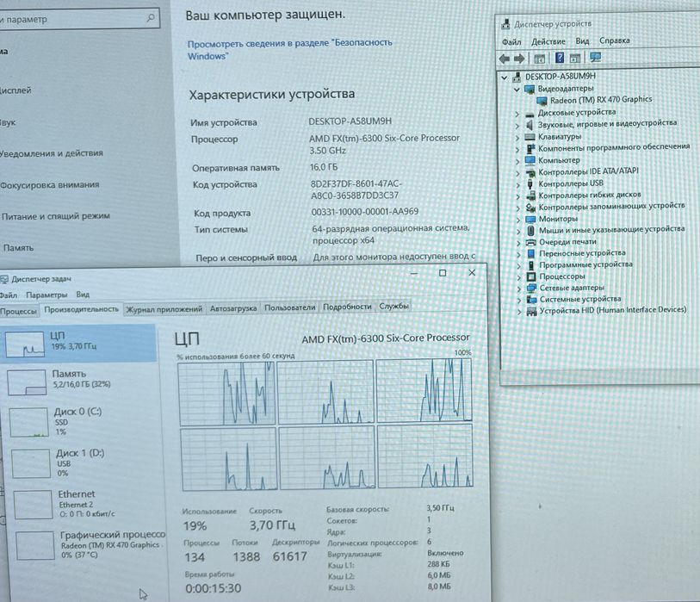This screenshot has width=700, height=602.
Task: Collapse the Видеоадаптеры category
Action: 517,90
